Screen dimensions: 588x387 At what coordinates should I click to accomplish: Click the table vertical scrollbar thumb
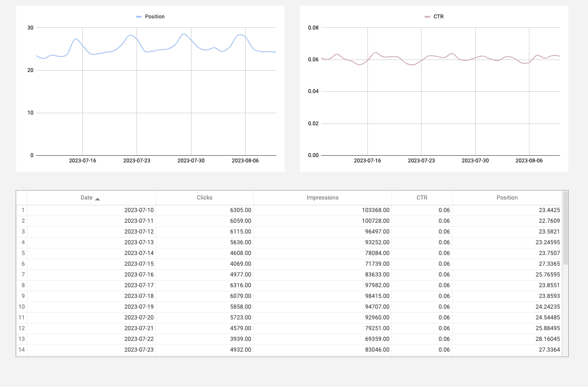click(565, 228)
